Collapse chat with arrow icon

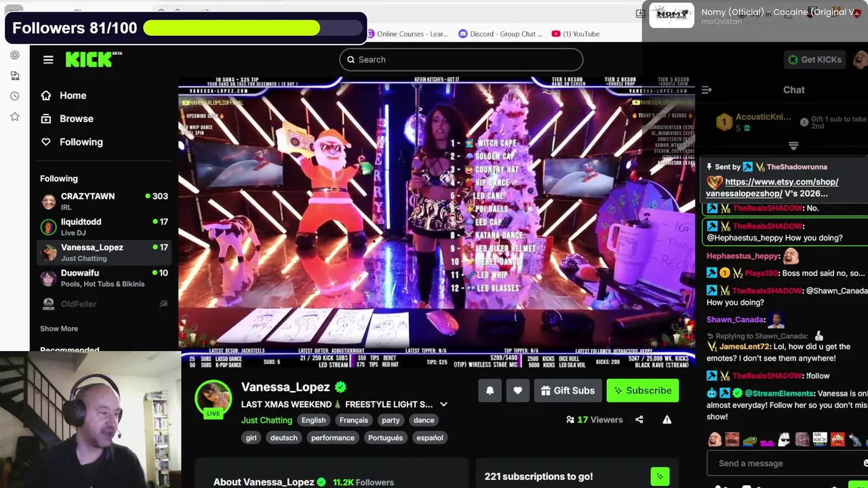click(707, 89)
